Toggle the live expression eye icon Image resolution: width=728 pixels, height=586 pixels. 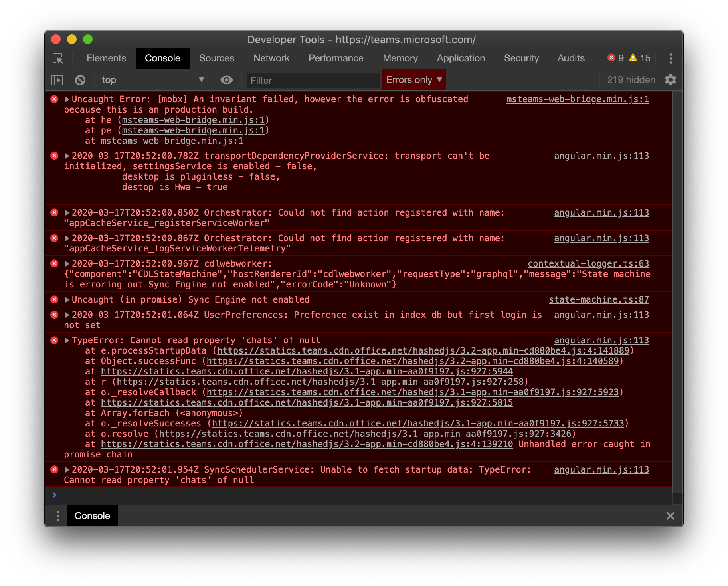click(x=227, y=80)
